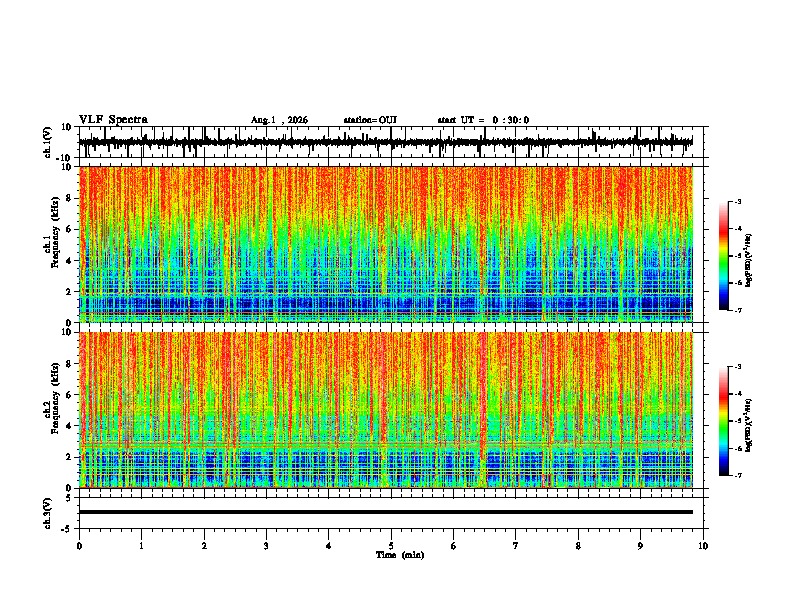Click the '8' kHz tick of ch.1 spectrogram
Viewport: 792px width, 612px height.
70,198
